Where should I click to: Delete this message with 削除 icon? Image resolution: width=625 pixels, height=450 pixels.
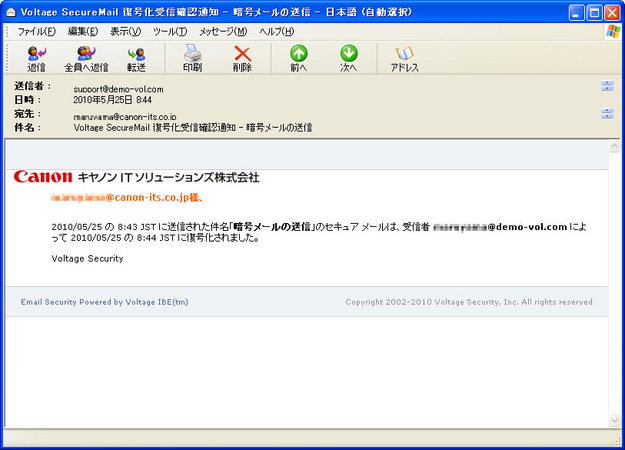click(x=242, y=58)
